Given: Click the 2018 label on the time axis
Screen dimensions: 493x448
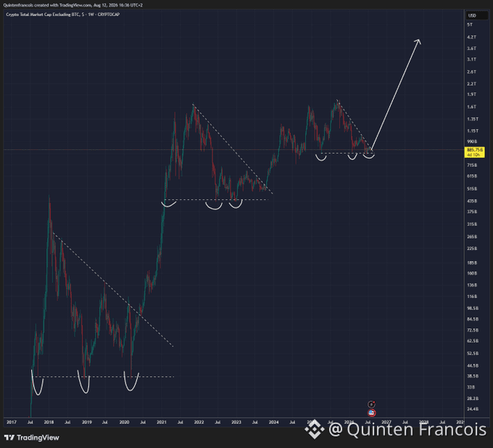Looking at the screenshot, I should point(49,422).
